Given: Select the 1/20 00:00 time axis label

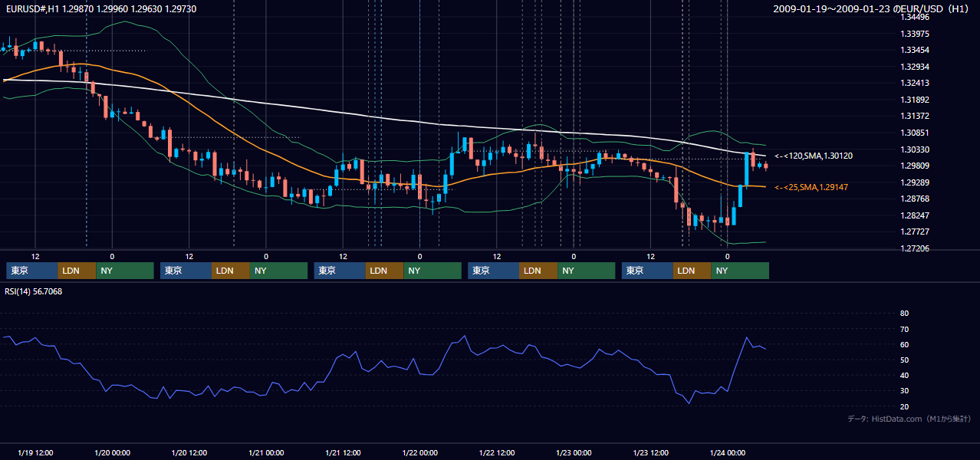Looking at the screenshot, I should point(112,452).
